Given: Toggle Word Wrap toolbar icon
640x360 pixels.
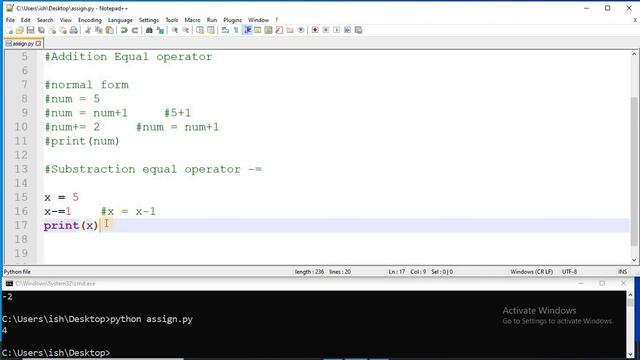Looking at the screenshot, I should tap(225, 30).
